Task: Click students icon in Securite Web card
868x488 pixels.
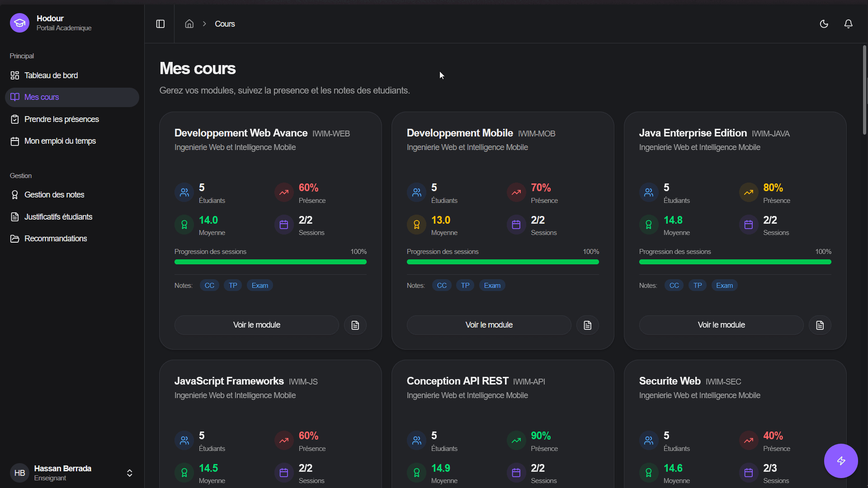Action: [x=649, y=441]
